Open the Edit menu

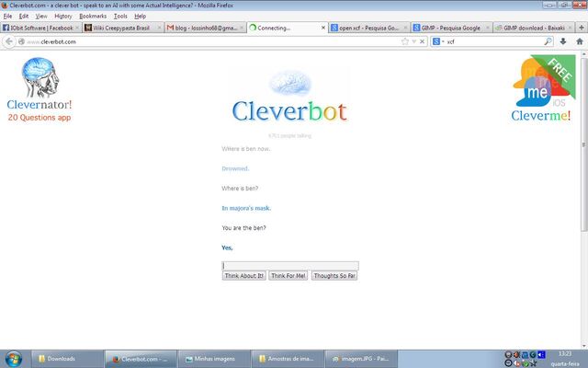pos(24,17)
